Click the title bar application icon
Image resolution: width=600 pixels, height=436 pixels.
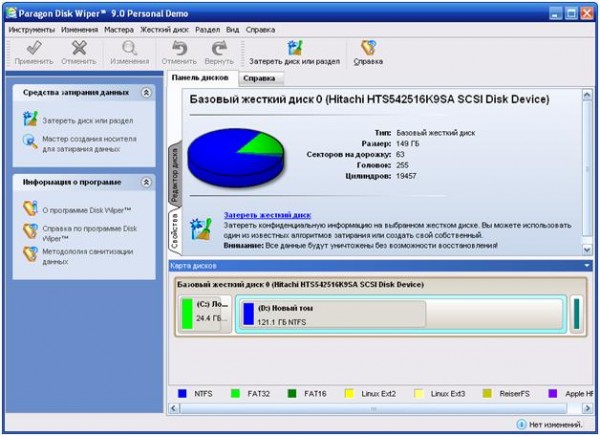pyautogui.click(x=11, y=13)
